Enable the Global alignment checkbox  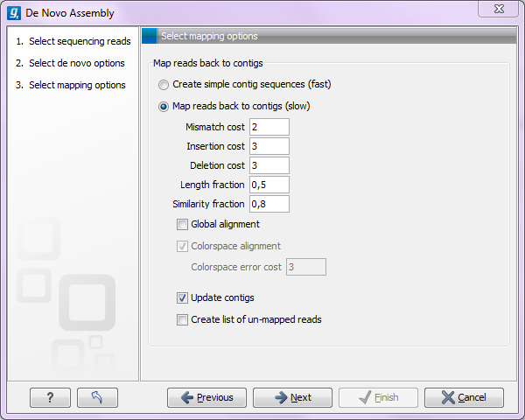click(183, 225)
